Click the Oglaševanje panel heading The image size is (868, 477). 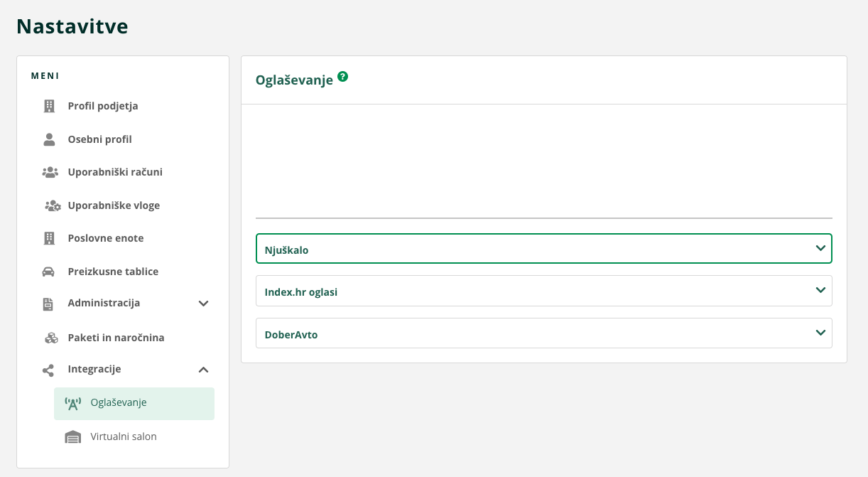[294, 81]
